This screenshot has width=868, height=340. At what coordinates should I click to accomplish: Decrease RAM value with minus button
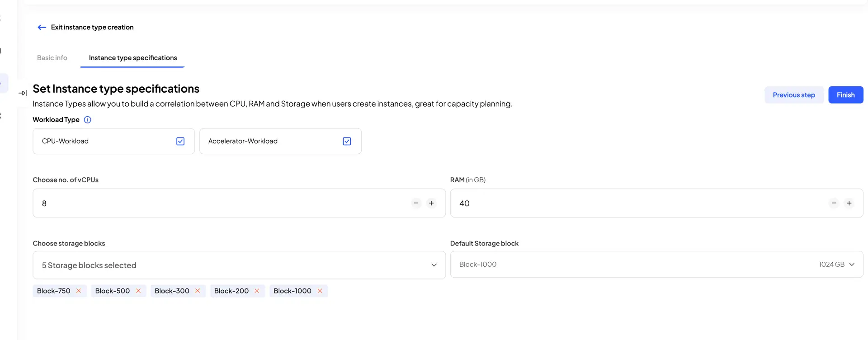point(834,203)
